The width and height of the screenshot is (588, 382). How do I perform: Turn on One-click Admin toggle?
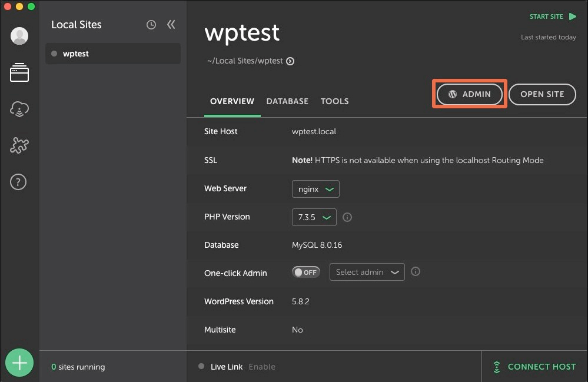tap(306, 272)
